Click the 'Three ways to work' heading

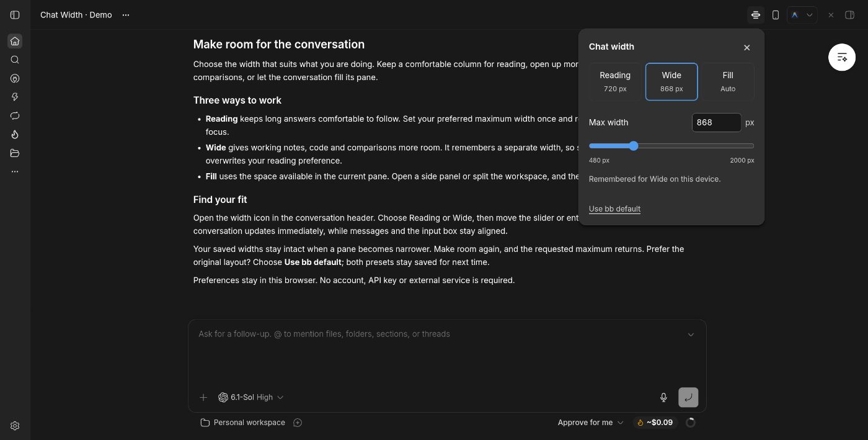click(237, 100)
